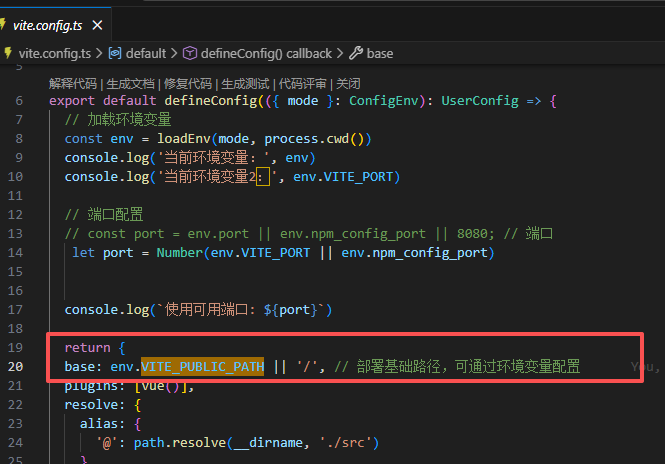Screen dimensions: 665x464
Task: Click the symbol icon beside default breadcrumb
Action: [x=115, y=53]
